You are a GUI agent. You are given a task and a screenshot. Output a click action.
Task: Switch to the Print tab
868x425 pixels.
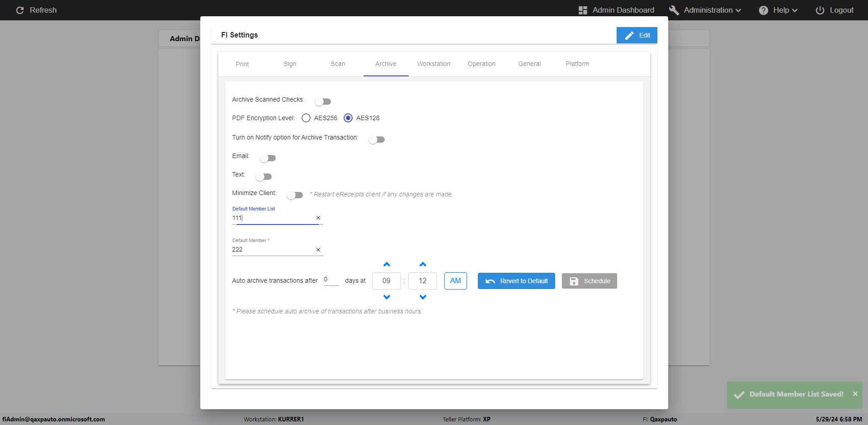(x=242, y=64)
